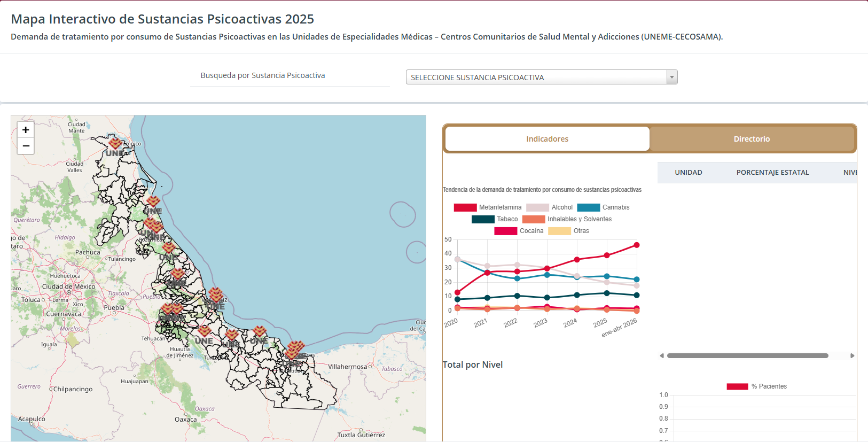The height and width of the screenshot is (442, 868).
Task: Toggle Cannabis series in chart legend
Action: (x=603, y=207)
